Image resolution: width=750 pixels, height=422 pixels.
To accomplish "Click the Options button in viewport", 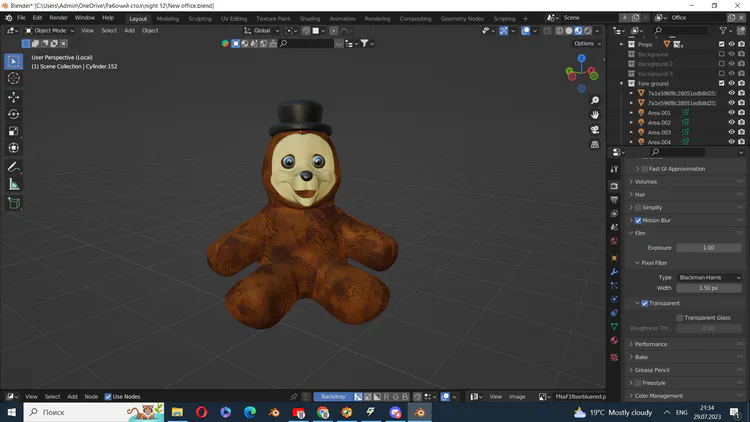I will point(587,44).
